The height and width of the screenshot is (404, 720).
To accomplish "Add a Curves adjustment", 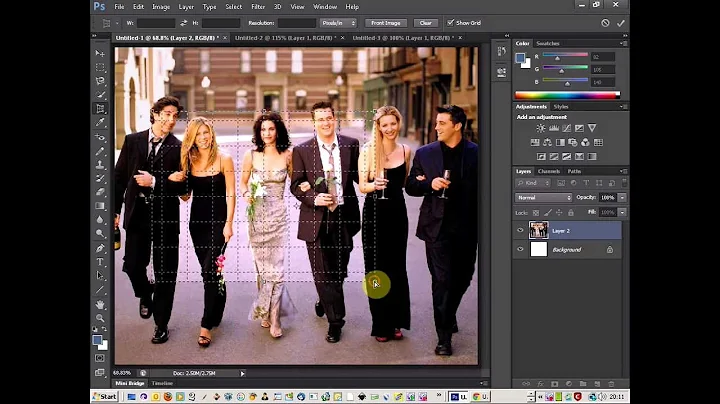I will [567, 128].
